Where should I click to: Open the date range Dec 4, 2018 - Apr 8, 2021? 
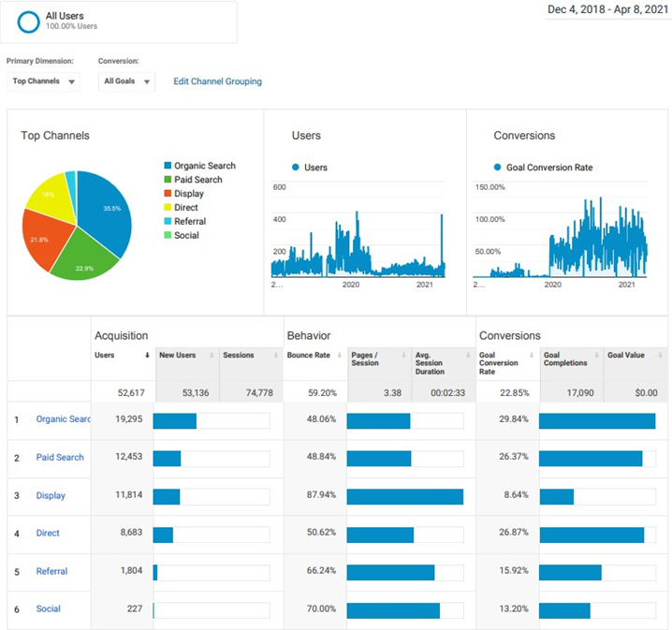click(x=607, y=9)
